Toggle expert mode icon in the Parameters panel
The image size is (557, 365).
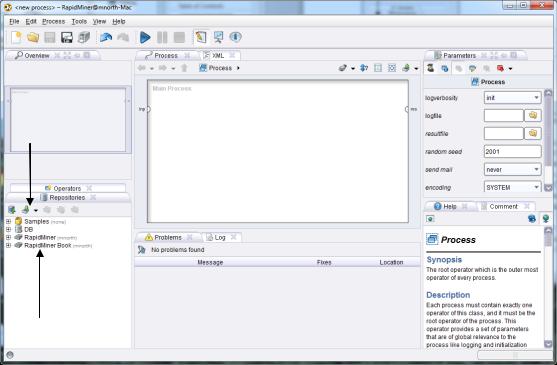coord(431,68)
